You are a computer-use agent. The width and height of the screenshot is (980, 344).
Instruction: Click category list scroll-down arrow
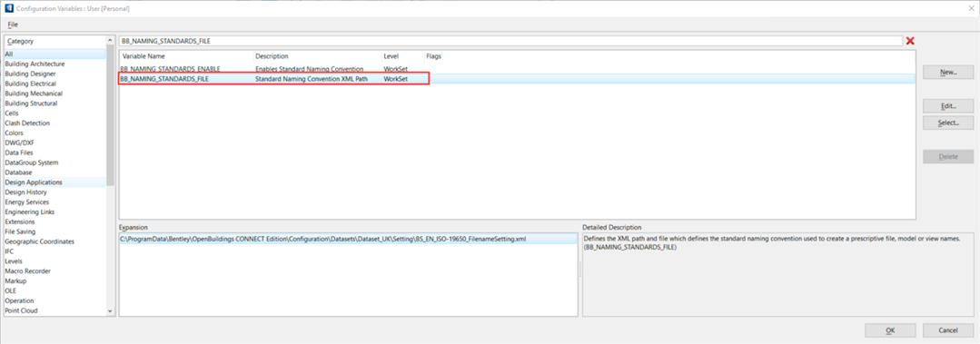tap(111, 311)
